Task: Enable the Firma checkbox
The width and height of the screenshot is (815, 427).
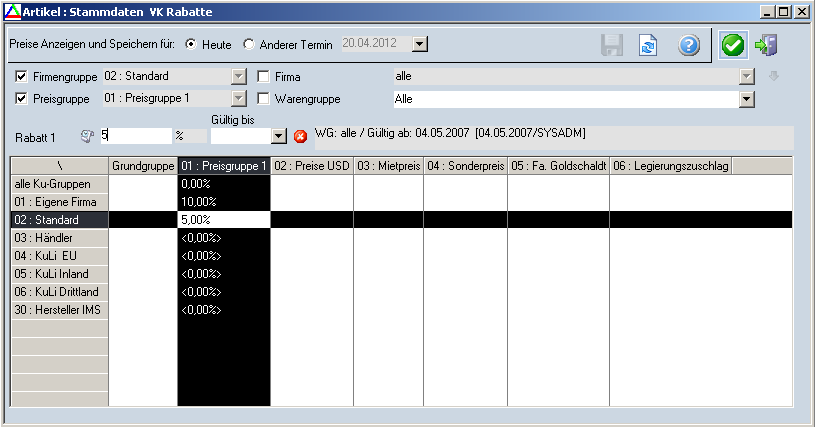Action: (264, 76)
